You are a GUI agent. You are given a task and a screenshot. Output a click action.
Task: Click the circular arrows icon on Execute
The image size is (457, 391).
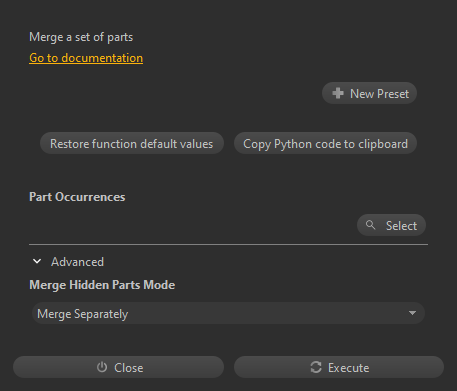point(316,367)
